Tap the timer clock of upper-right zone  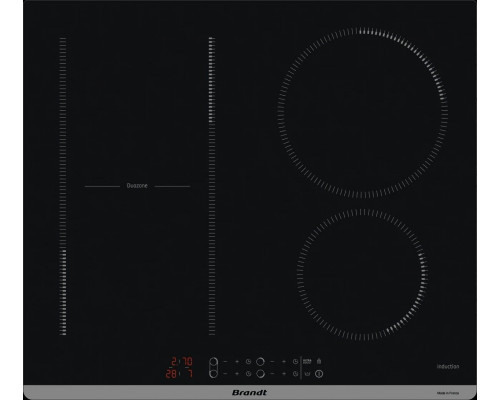point(295,361)
